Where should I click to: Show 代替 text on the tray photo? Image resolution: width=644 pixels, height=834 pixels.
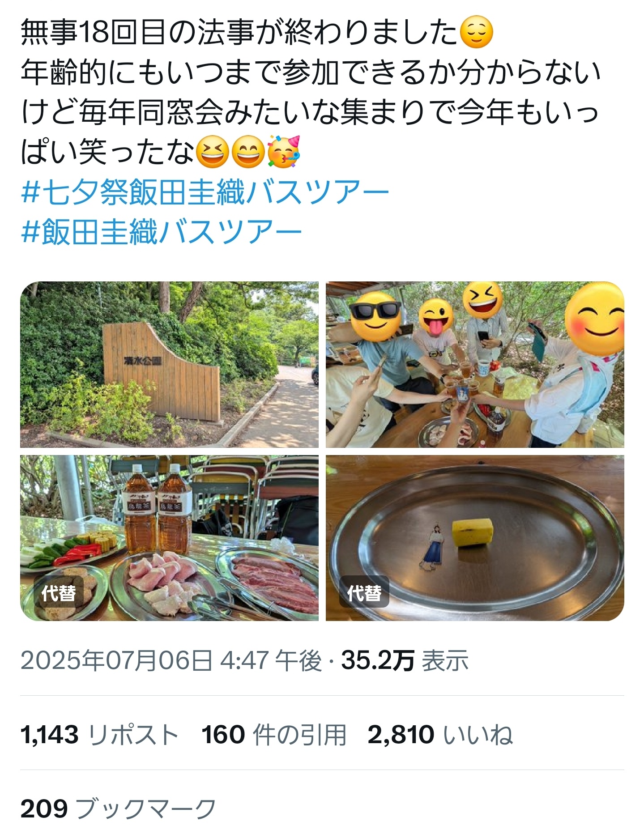coord(364,593)
